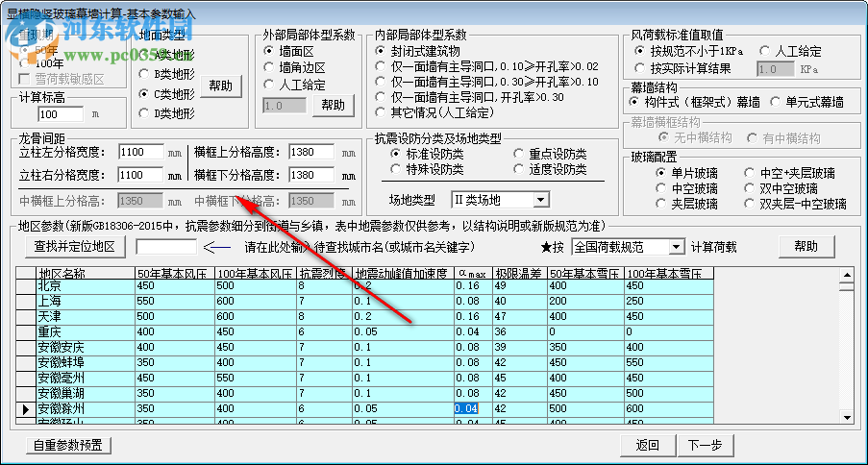
Task: Choose 按实际计算结果 wind load option
Action: (x=641, y=68)
